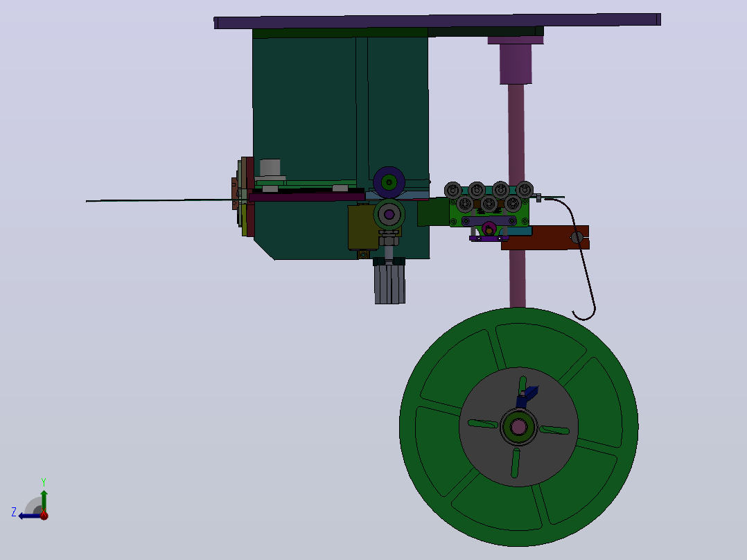Viewport: 747px width, 560px height.
Task: Select the small purple bracket under straightener
Action: coord(489,238)
